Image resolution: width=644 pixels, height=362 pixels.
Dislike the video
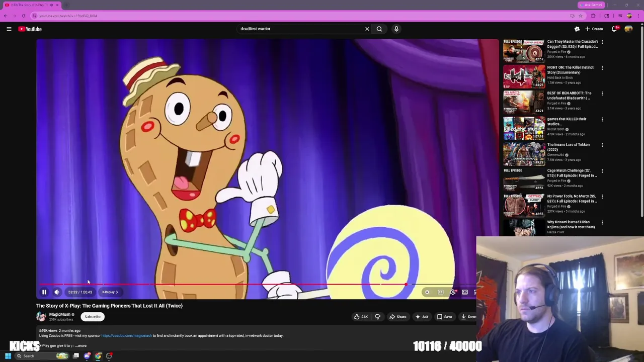pos(378,317)
